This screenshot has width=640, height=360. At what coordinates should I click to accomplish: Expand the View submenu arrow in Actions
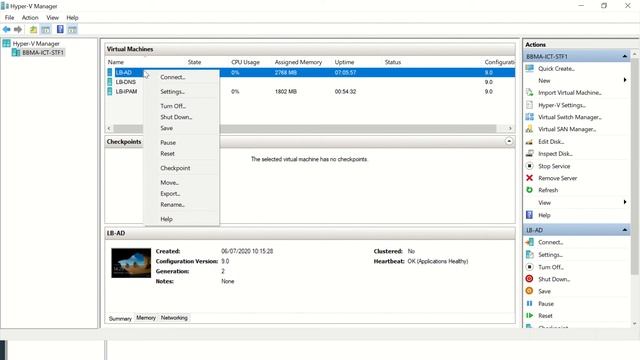(624, 202)
